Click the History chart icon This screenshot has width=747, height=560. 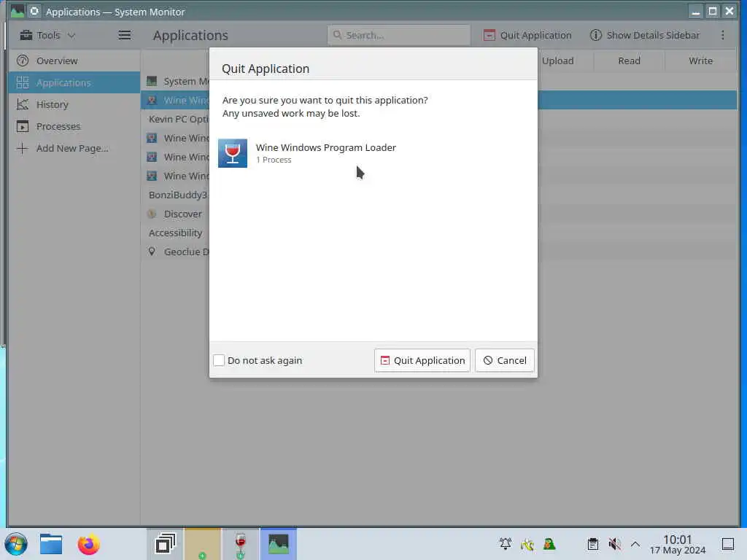coord(23,104)
